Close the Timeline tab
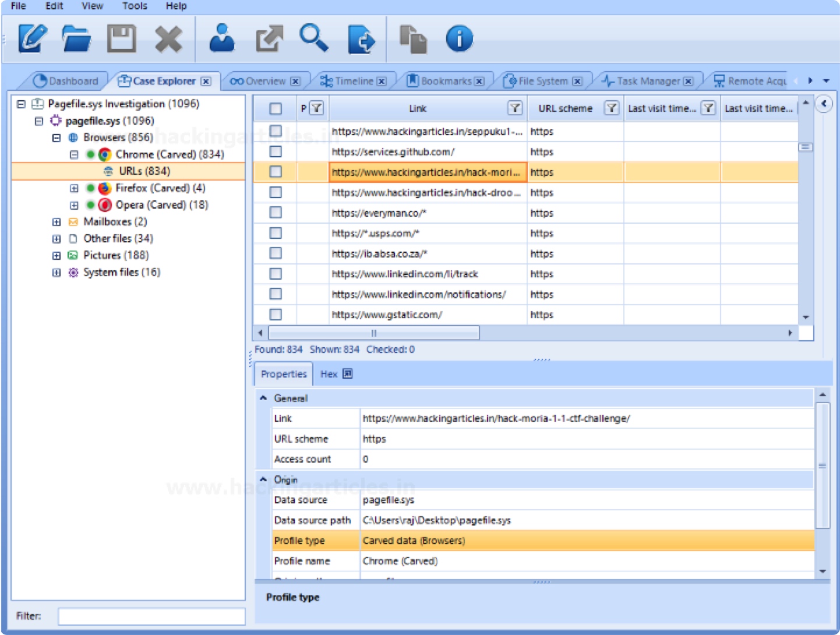 (x=382, y=81)
